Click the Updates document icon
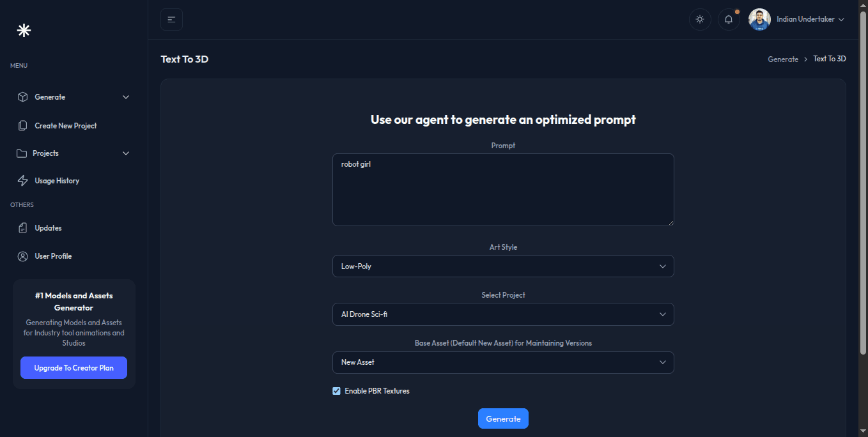 (23, 228)
